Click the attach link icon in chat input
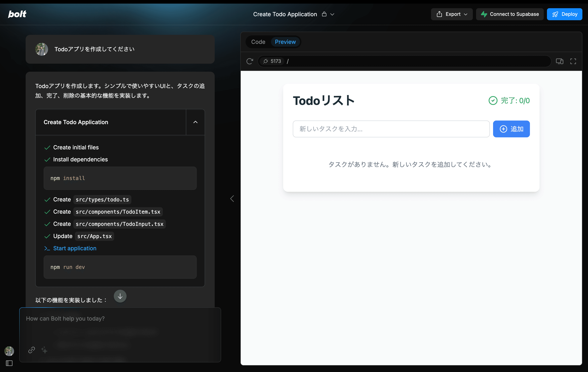Viewport: 588px width, 372px height. [31, 350]
